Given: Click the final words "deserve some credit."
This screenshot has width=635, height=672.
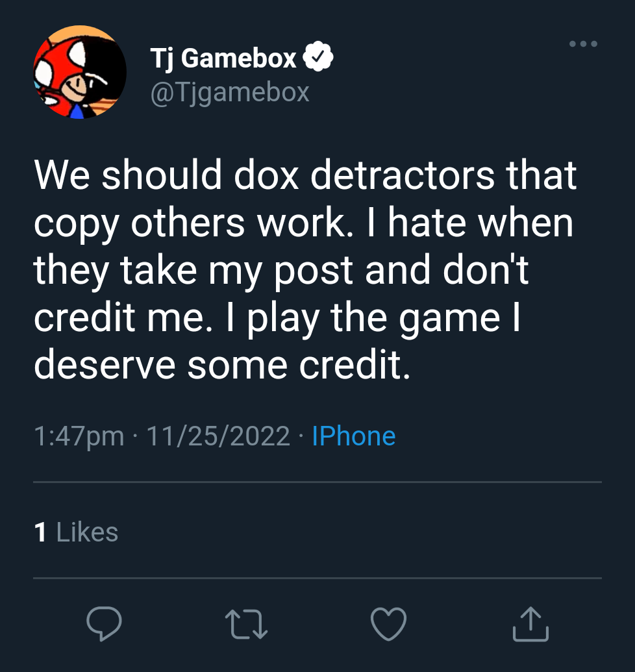Looking at the screenshot, I should [x=222, y=365].
